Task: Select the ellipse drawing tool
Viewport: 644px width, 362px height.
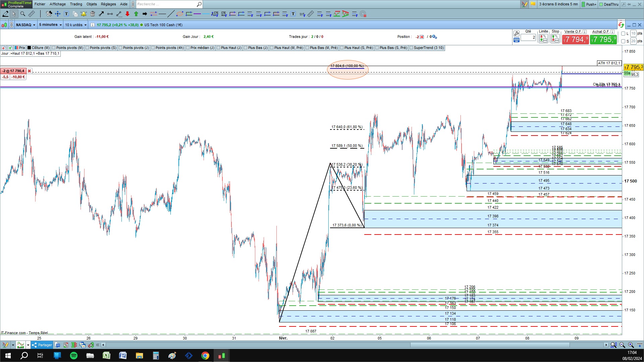Action: pos(180,14)
